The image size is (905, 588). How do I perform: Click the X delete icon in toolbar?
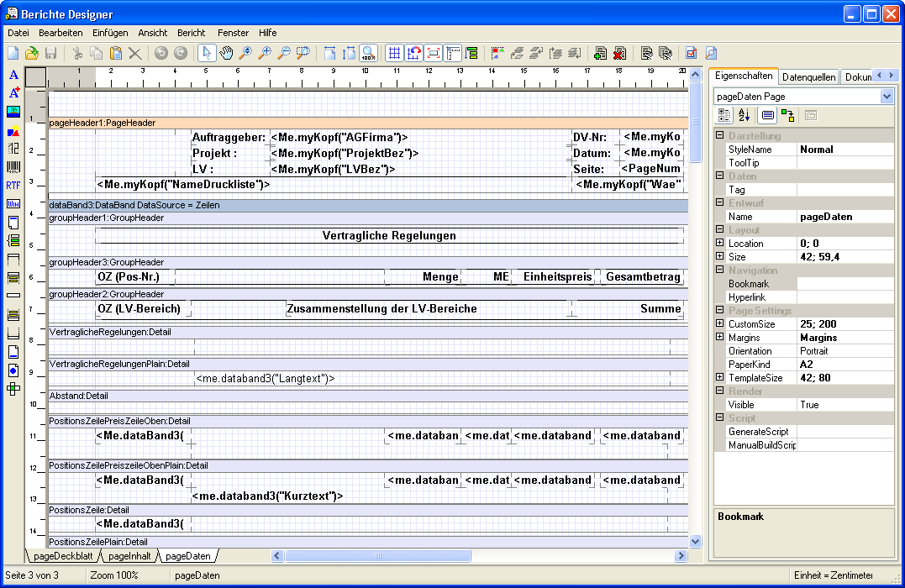click(135, 54)
